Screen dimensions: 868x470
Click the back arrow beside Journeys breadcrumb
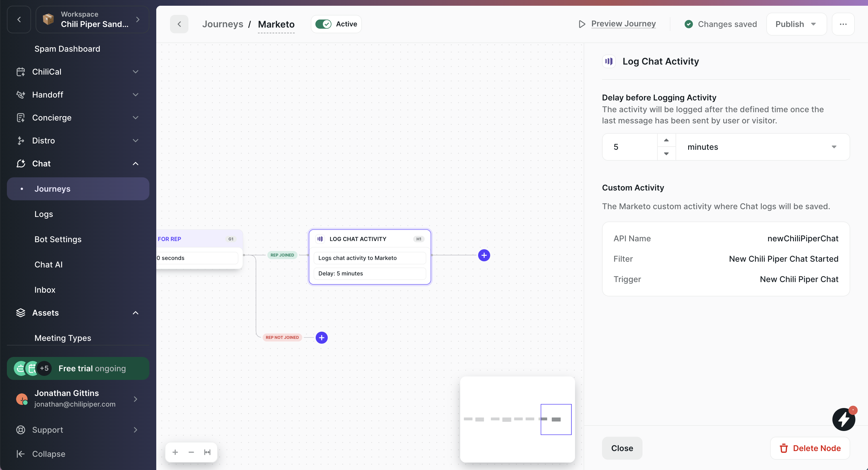(x=179, y=24)
